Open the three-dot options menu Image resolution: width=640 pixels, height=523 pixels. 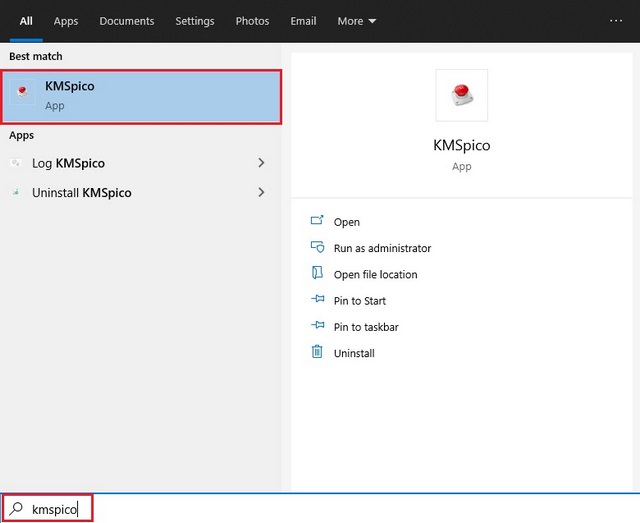tap(616, 21)
